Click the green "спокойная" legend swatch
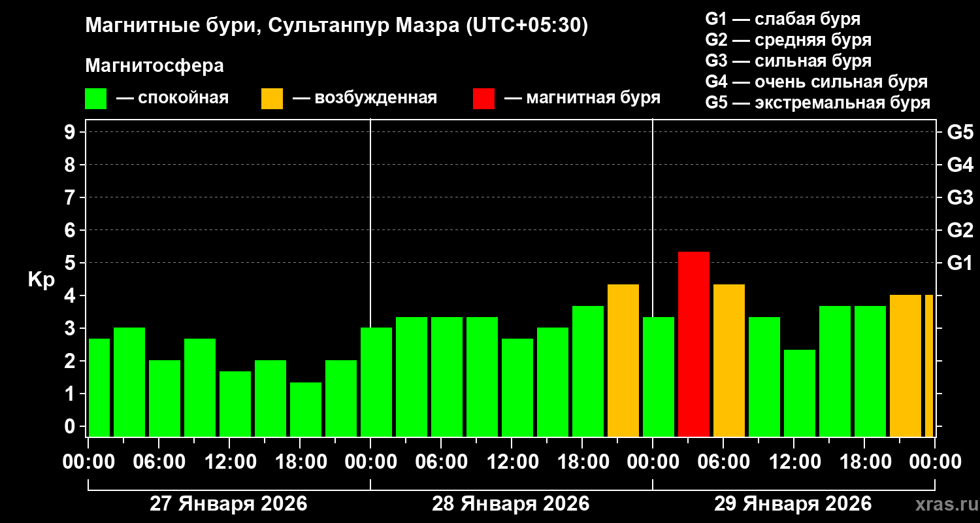Image resolution: width=980 pixels, height=523 pixels. (95, 99)
